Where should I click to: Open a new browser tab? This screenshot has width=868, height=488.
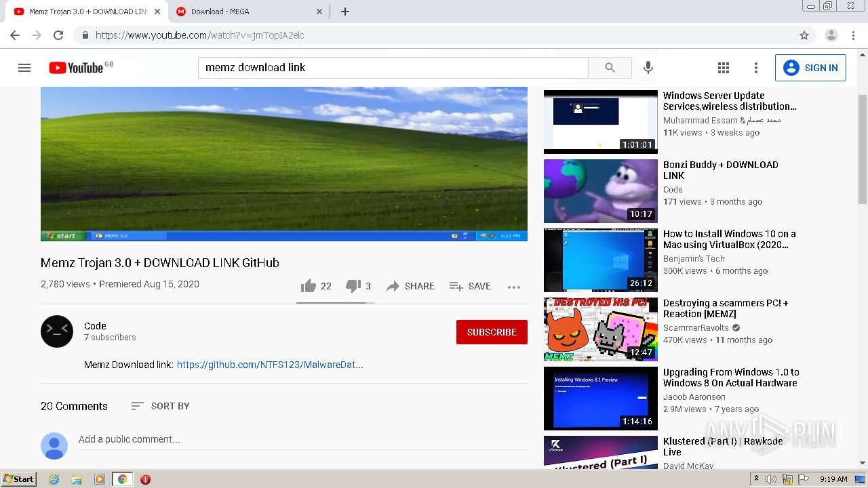pyautogui.click(x=345, y=12)
